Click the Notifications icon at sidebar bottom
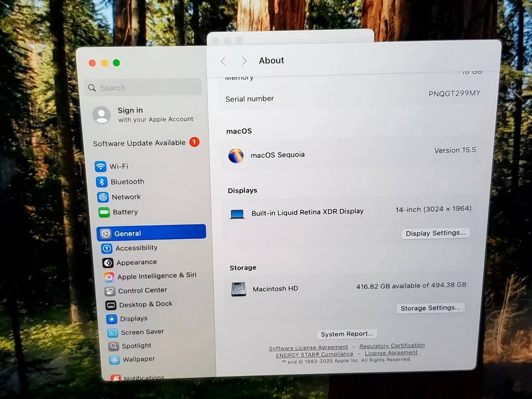Viewport: 532px width, 399px height. point(116,377)
